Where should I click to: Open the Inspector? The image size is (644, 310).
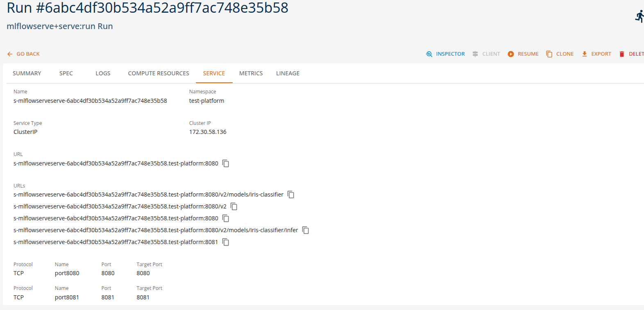click(445, 54)
